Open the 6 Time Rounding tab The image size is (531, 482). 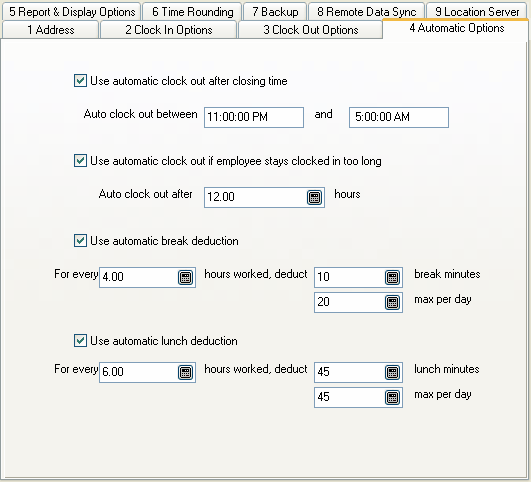(192, 12)
